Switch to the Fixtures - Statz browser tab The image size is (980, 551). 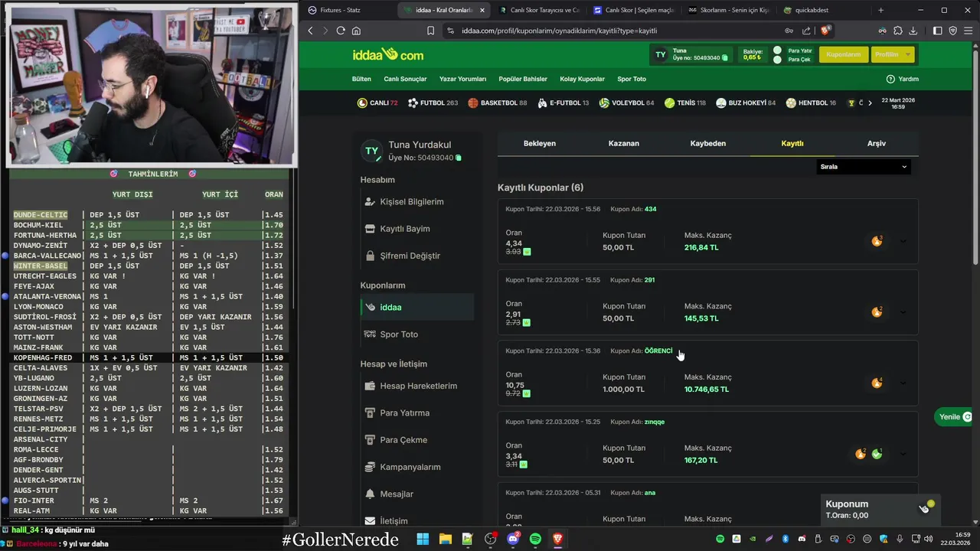point(347,10)
